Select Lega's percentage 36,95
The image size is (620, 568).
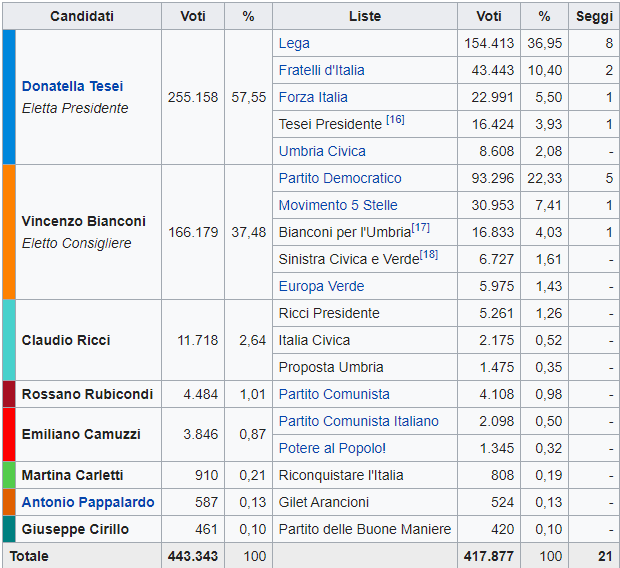pos(544,44)
